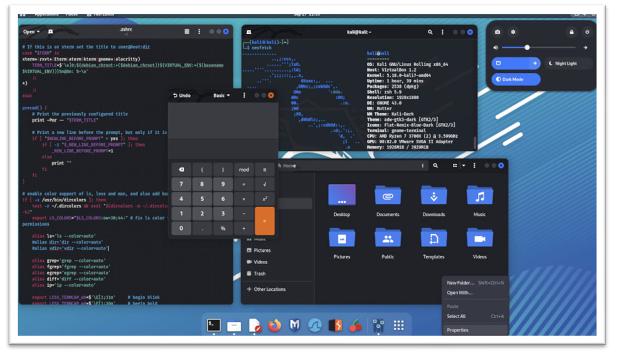The width and height of the screenshot is (630, 364).
Task: Click search icon in Files window
Action: tap(435, 166)
